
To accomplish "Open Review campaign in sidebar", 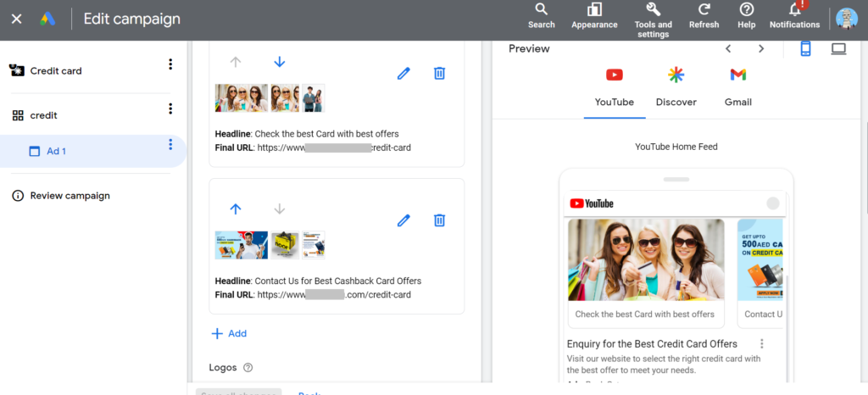I will pyautogui.click(x=70, y=196).
